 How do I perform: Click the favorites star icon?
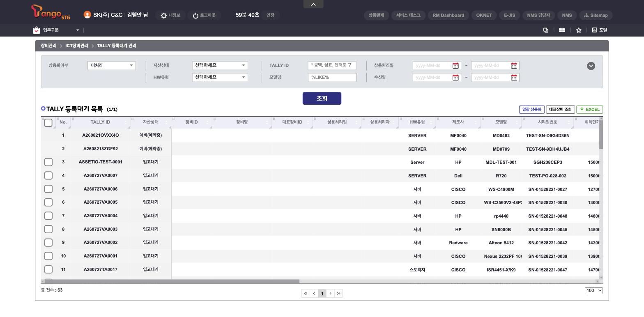click(579, 30)
